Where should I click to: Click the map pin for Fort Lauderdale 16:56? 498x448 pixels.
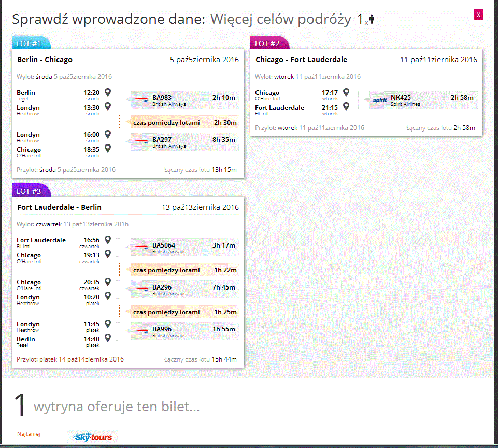(108, 240)
